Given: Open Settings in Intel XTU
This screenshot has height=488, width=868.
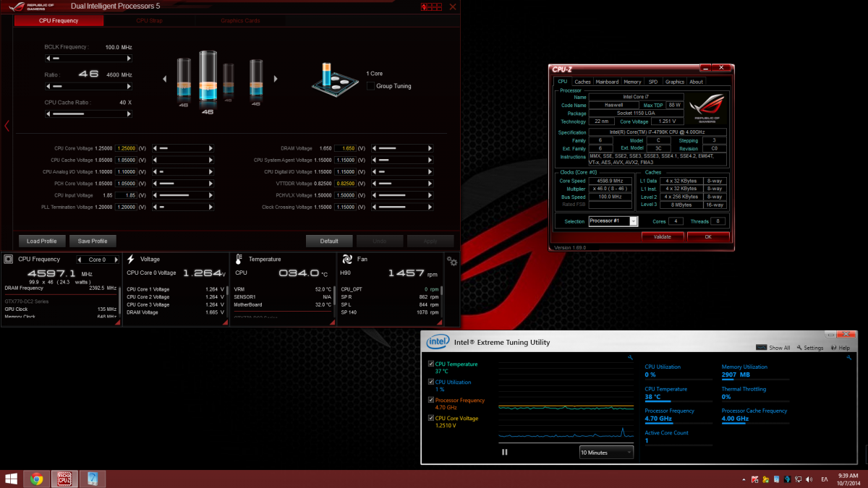Looking at the screenshot, I should (x=810, y=348).
